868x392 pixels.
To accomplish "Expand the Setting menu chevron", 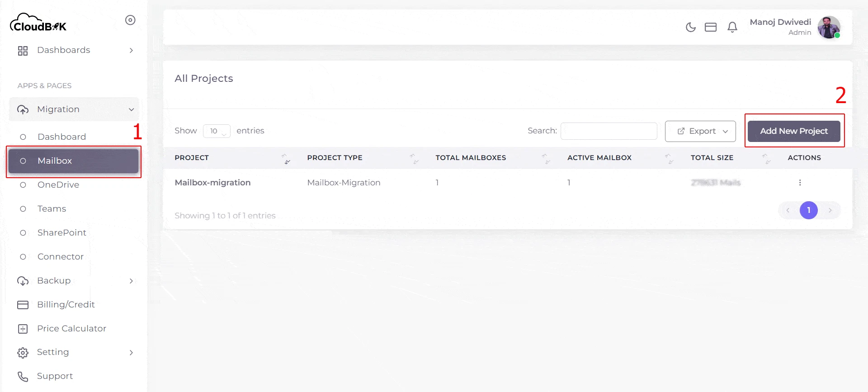I will [131, 353].
